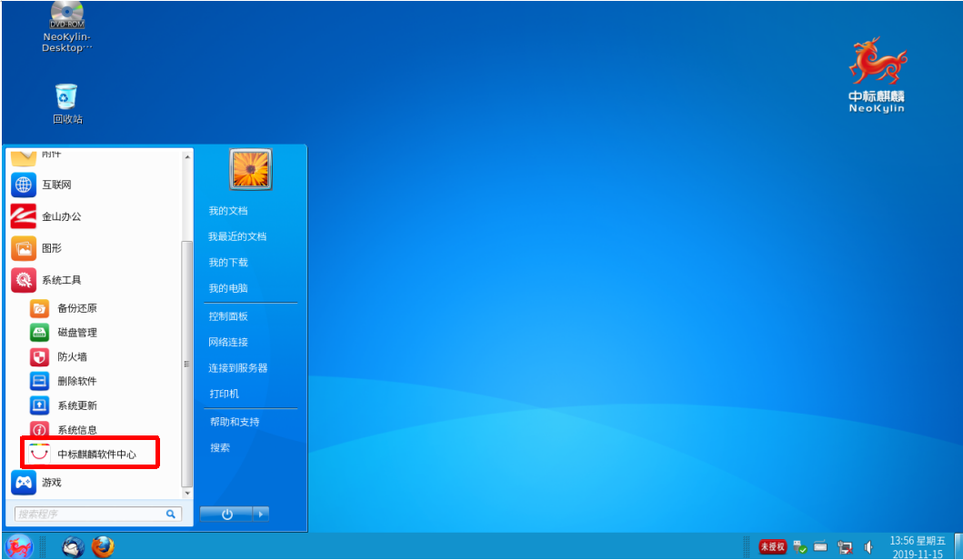Click scroll up arrow of program list
This screenshot has width=963, height=560.
click(x=187, y=157)
